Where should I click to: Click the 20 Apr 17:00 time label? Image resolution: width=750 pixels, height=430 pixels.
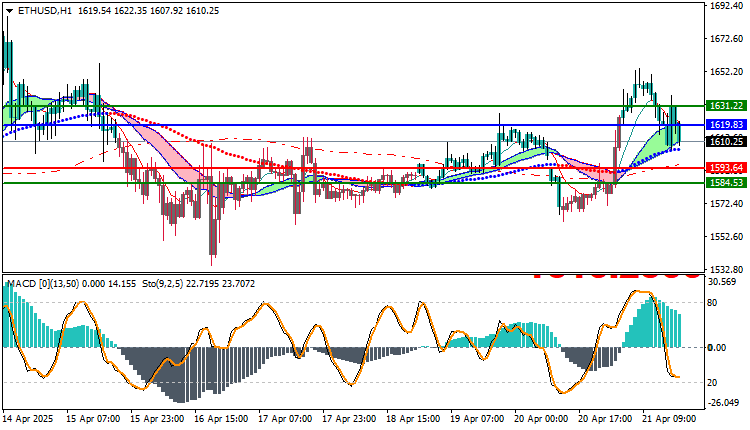coord(605,419)
